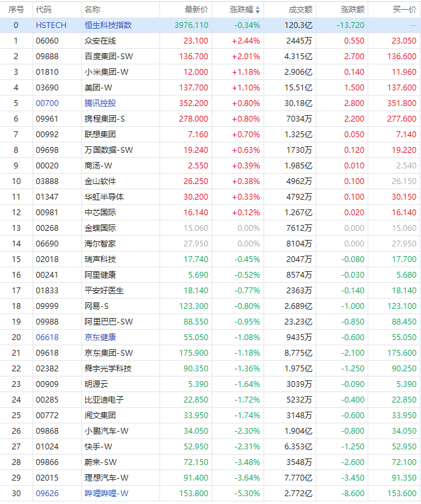421x504 pixels.
Task: Click stock code 01024
Action: coord(48,447)
